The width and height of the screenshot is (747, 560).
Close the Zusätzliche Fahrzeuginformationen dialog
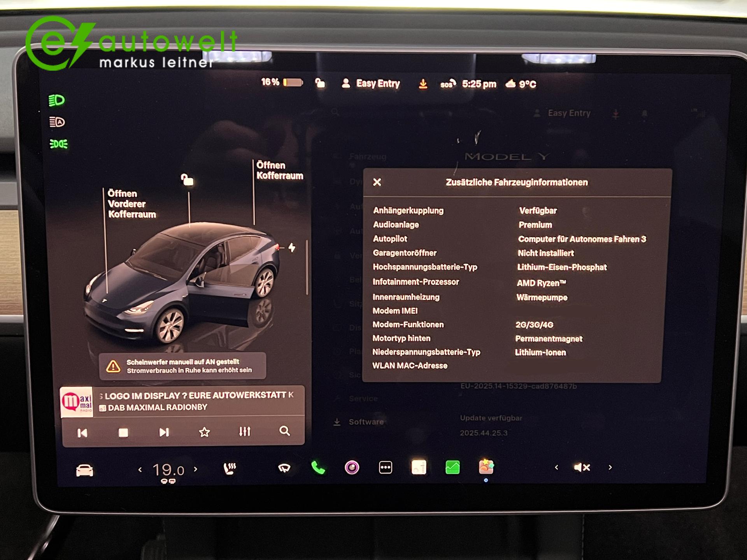[377, 182]
